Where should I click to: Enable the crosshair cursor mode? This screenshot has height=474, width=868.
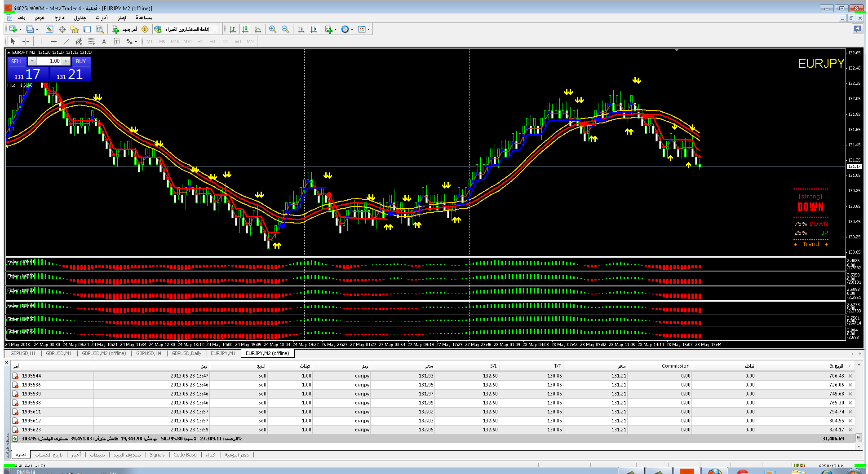[26, 41]
